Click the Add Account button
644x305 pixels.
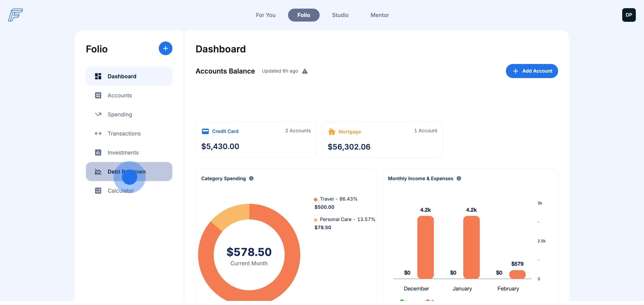[532, 71]
